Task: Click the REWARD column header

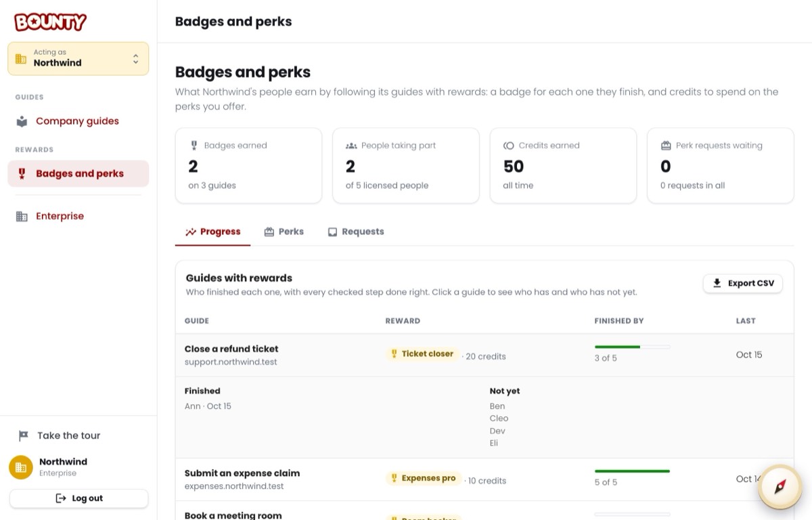Action: tap(403, 321)
